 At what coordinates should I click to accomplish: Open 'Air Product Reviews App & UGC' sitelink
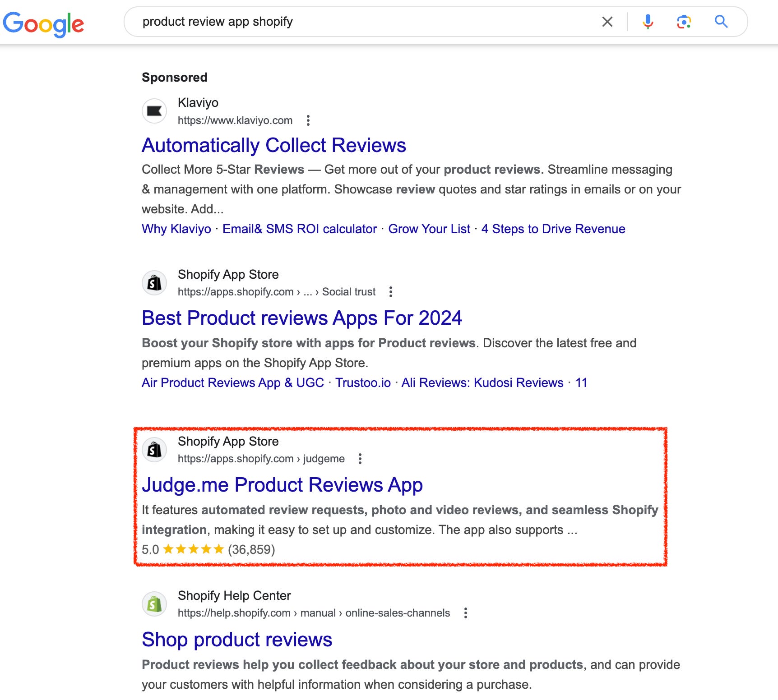point(233,383)
